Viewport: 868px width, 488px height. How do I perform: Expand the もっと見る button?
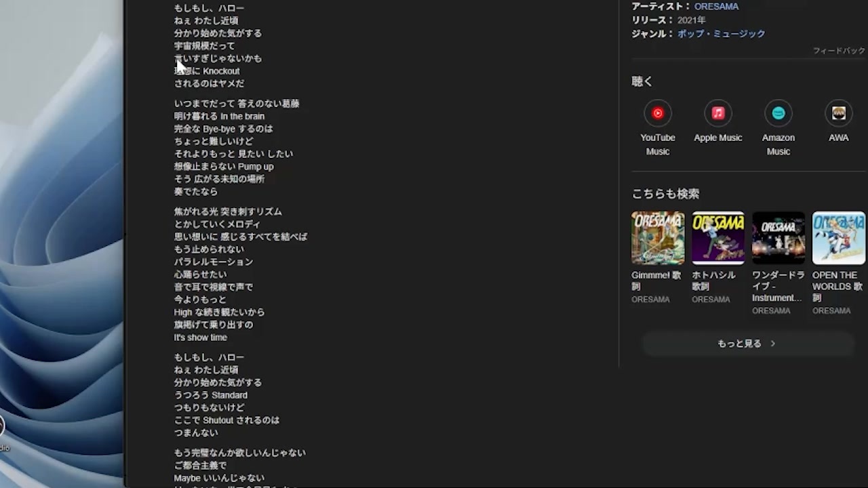pyautogui.click(x=747, y=344)
